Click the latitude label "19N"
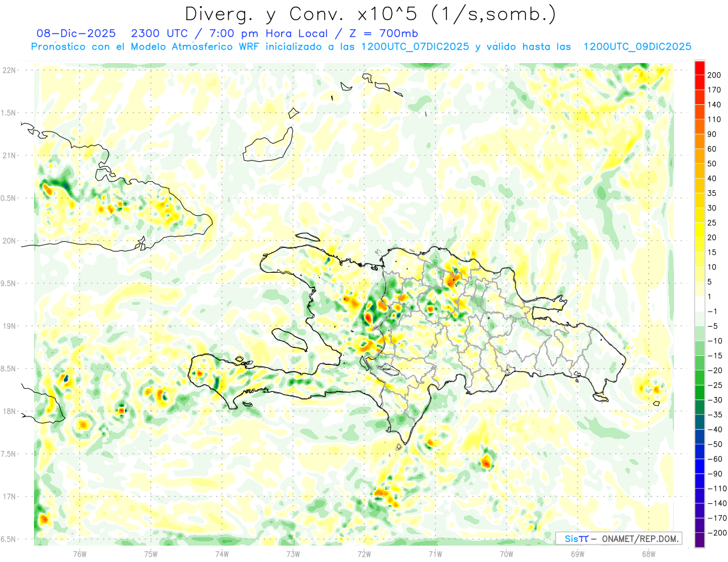The image size is (728, 562). coord(9,326)
